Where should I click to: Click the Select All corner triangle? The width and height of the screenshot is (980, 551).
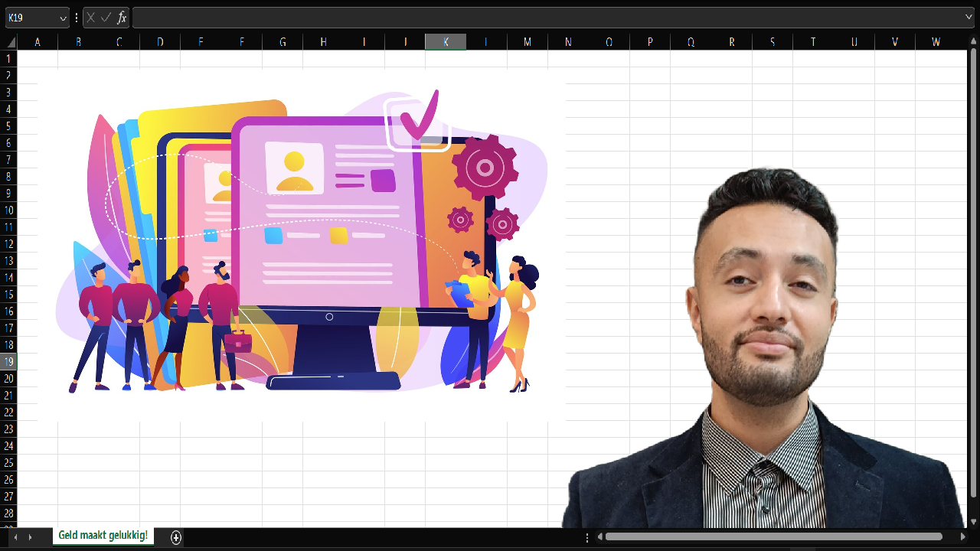pos(10,42)
